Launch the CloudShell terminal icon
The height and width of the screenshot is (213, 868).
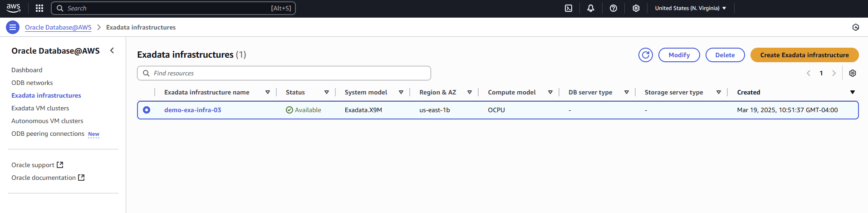click(569, 8)
